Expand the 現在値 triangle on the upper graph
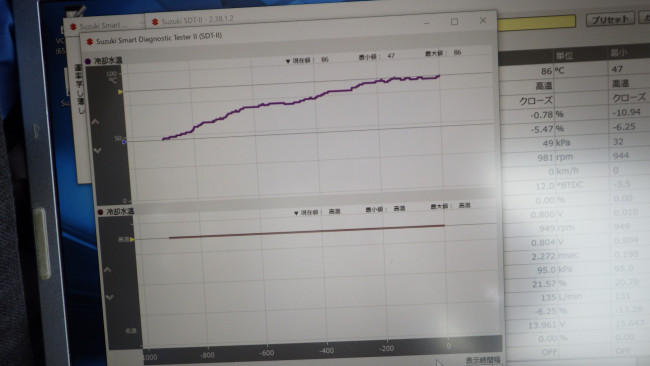 pyautogui.click(x=288, y=61)
